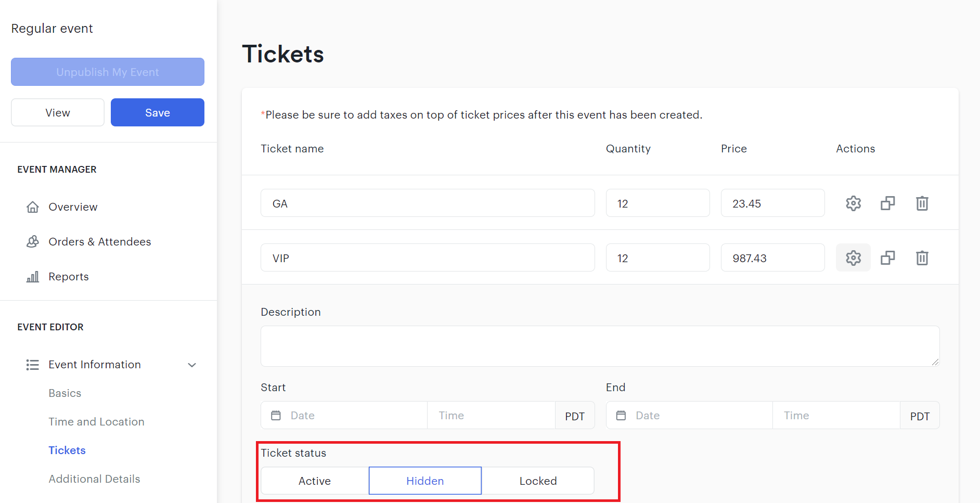Collapse the Event Information section chevron

(192, 365)
